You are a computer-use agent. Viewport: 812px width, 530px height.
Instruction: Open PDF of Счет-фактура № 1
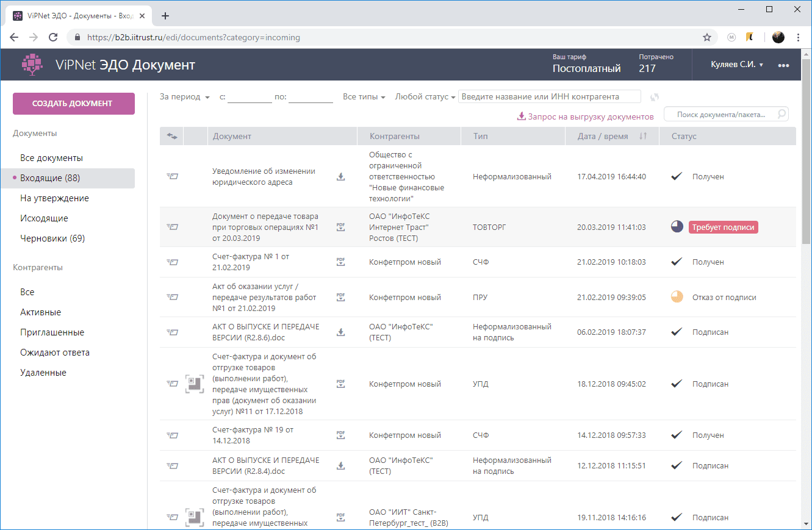point(340,262)
